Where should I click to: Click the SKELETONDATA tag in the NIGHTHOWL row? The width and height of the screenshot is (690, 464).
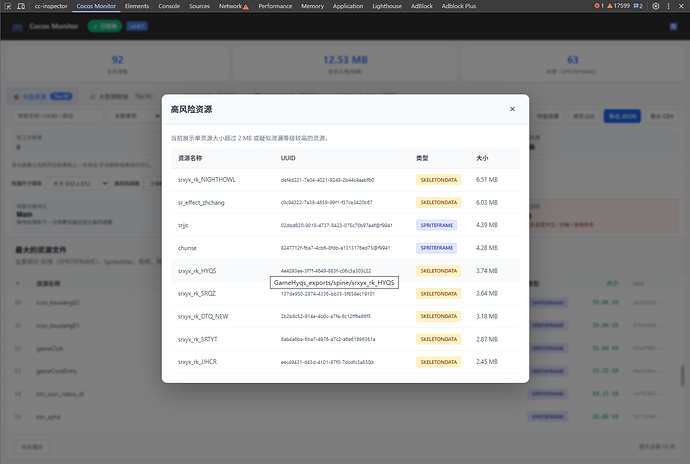438,180
